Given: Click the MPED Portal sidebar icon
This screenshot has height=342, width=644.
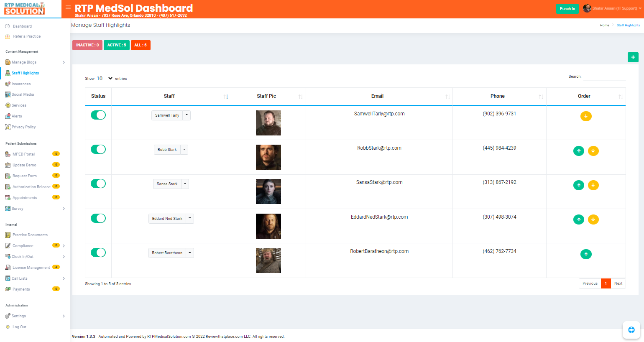Looking at the screenshot, I should tap(8, 154).
